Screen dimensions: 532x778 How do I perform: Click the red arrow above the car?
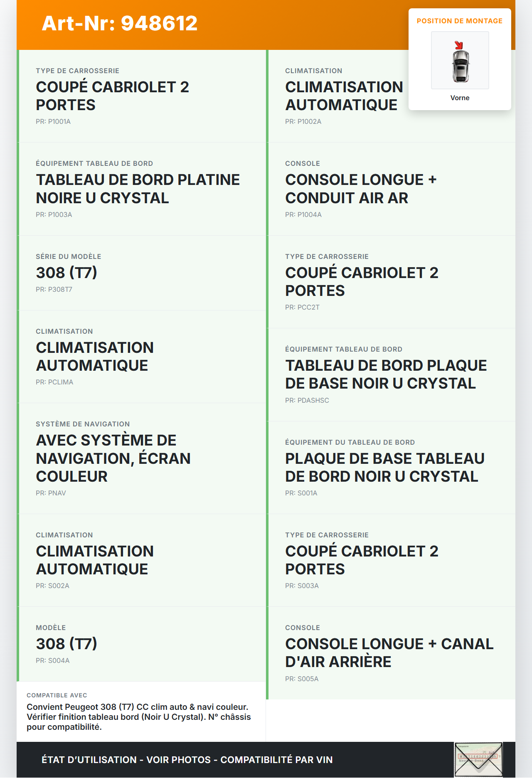pos(458,45)
